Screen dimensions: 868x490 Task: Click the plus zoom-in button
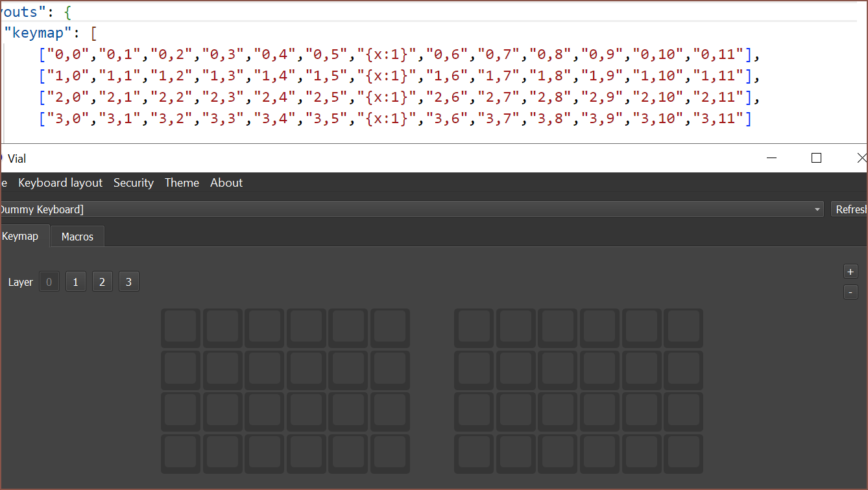[x=850, y=272]
